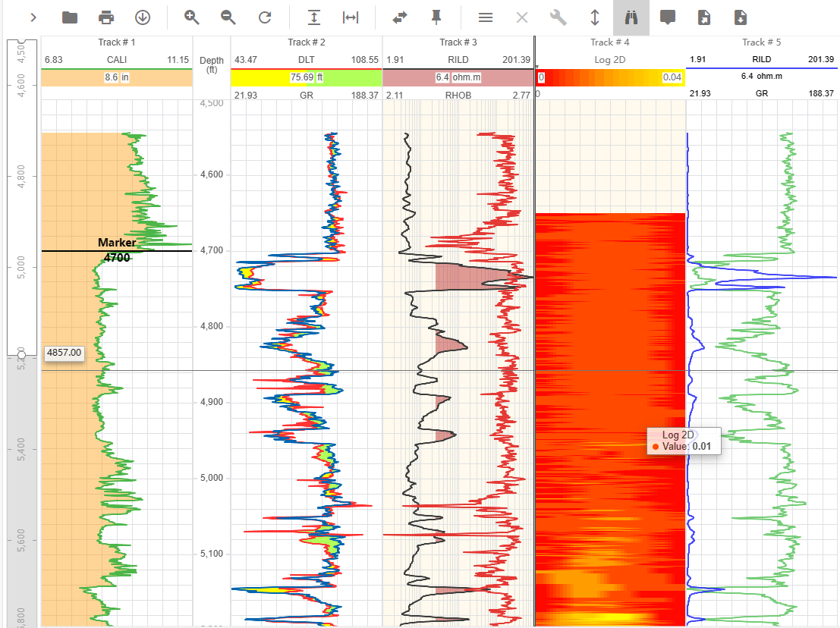
Task: Fit log to height icon
Action: (x=313, y=17)
